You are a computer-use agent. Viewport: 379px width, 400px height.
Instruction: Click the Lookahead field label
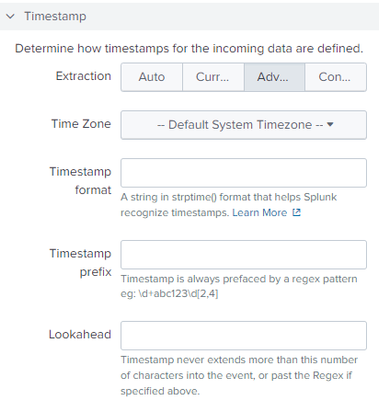[x=80, y=334]
